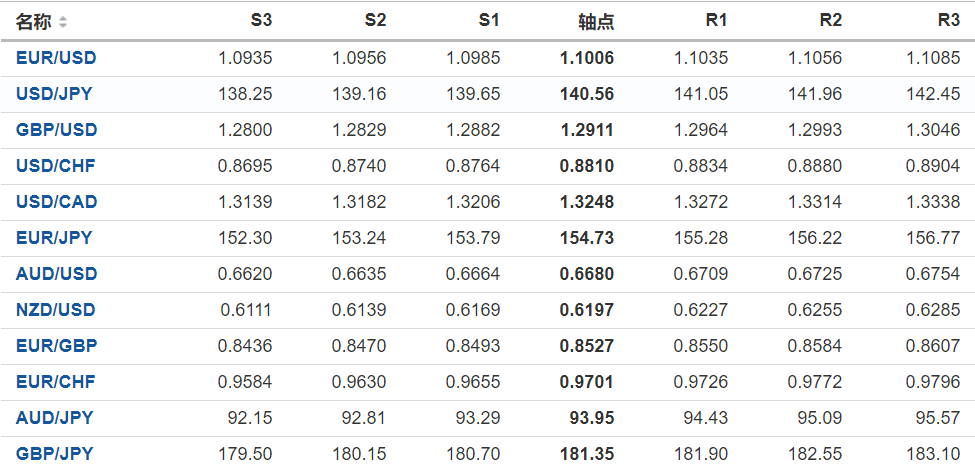Click the sort arrows next to 名称
975x466 pixels.
click(63, 22)
